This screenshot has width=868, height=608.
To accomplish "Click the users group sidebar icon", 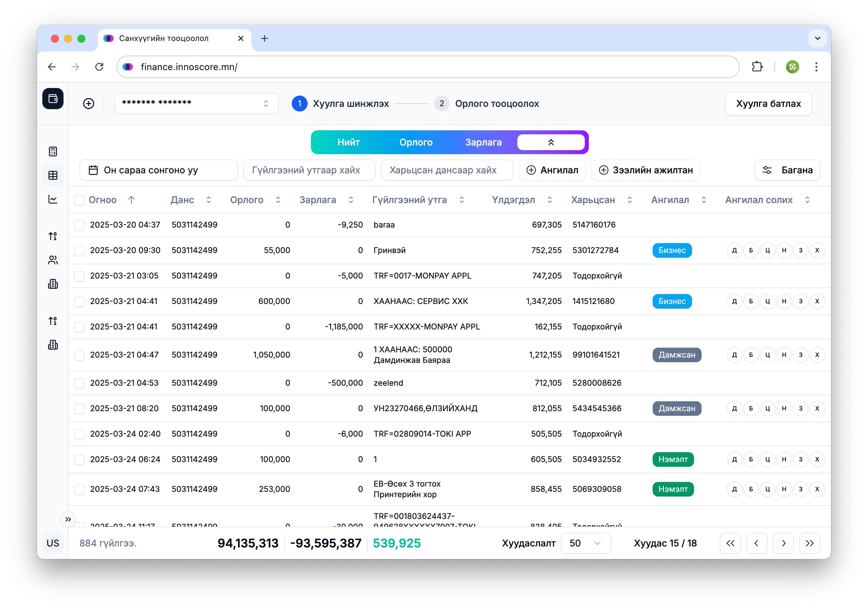I will point(53,260).
